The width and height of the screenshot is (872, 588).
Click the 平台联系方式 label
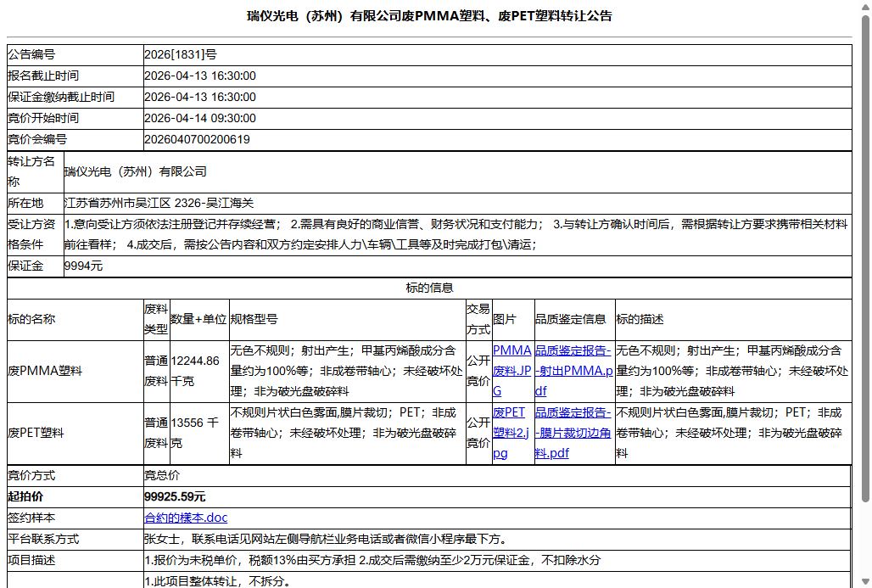tap(43, 539)
